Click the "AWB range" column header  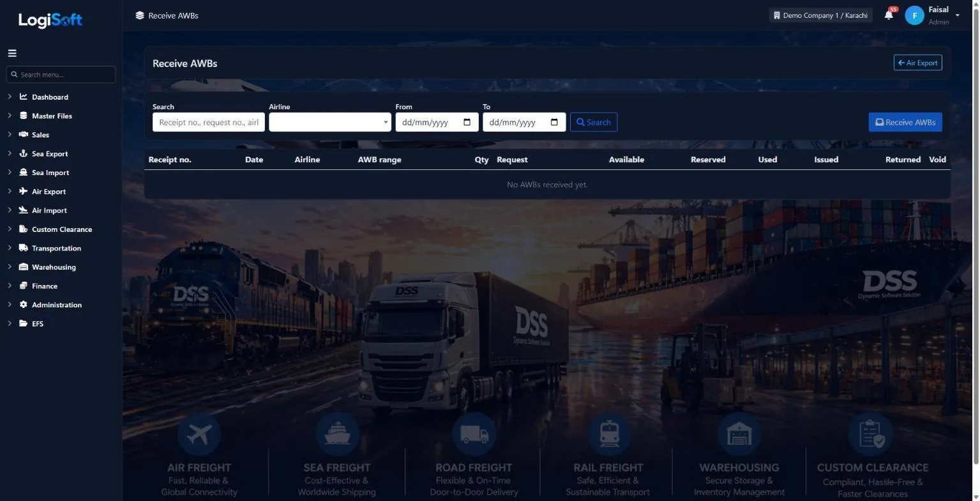[x=380, y=160]
